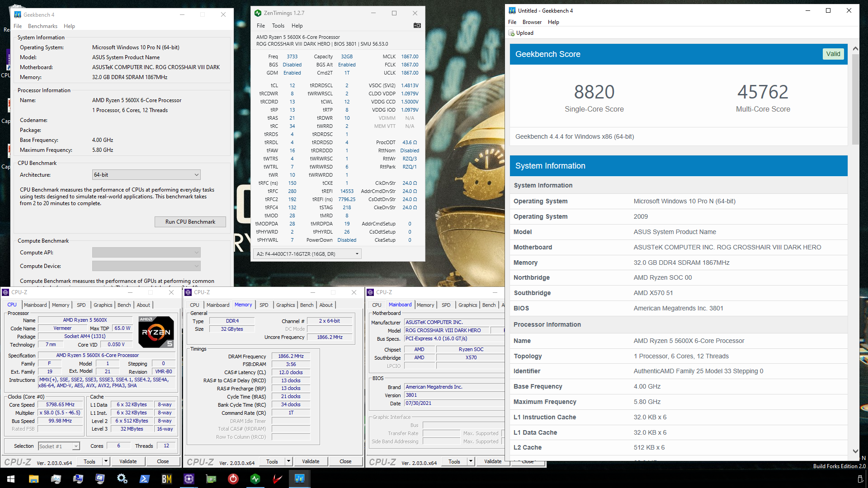Switch to Mainboard tab in first CPU-Z window
Screen dimensions: 868x488
pyautogui.click(x=35, y=305)
